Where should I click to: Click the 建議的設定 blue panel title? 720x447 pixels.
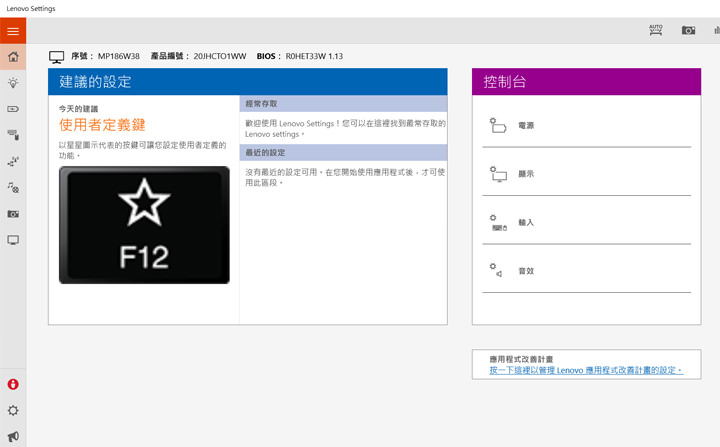point(95,82)
